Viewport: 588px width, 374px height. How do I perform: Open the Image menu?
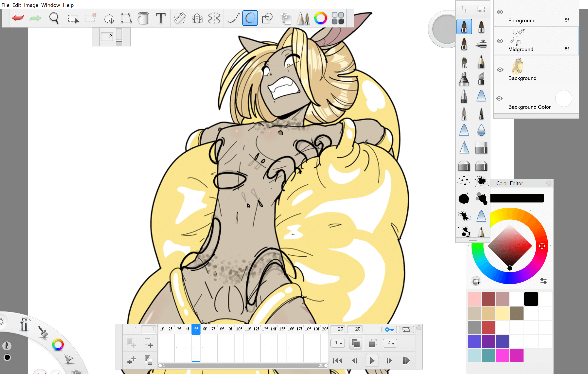point(31,5)
